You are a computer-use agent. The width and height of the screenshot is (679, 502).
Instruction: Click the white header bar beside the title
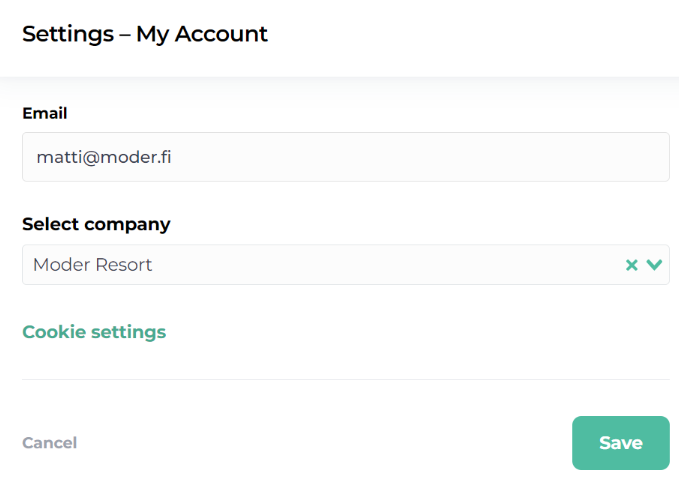[470, 34]
